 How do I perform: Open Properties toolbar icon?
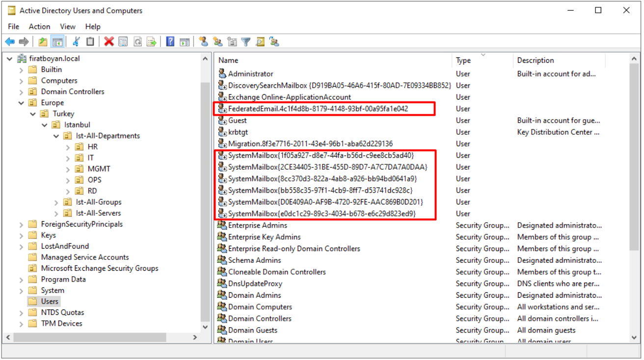coord(123,42)
